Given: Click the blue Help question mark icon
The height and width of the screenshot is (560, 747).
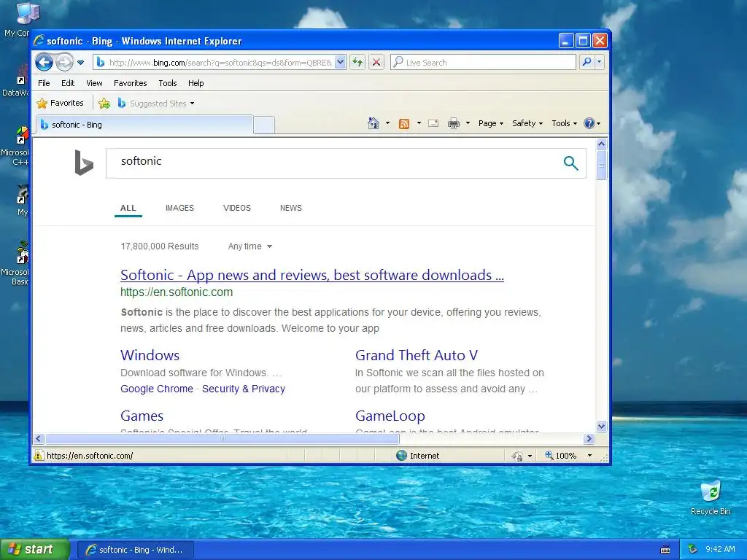Looking at the screenshot, I should click(x=589, y=123).
